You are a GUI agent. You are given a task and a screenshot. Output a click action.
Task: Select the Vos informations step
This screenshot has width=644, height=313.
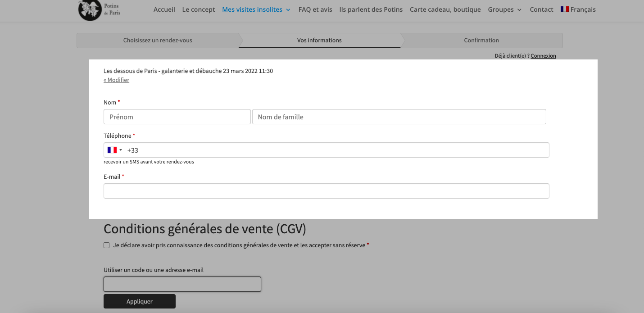point(320,41)
